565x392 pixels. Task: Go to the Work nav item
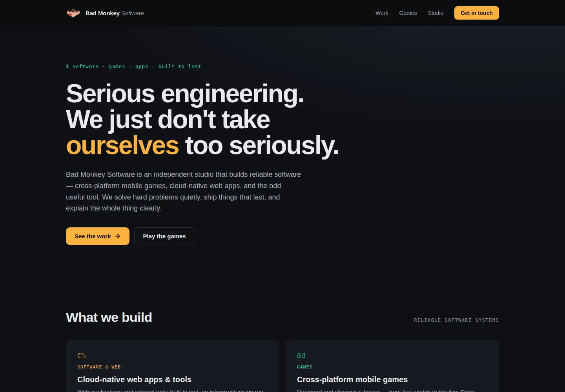pyautogui.click(x=382, y=13)
